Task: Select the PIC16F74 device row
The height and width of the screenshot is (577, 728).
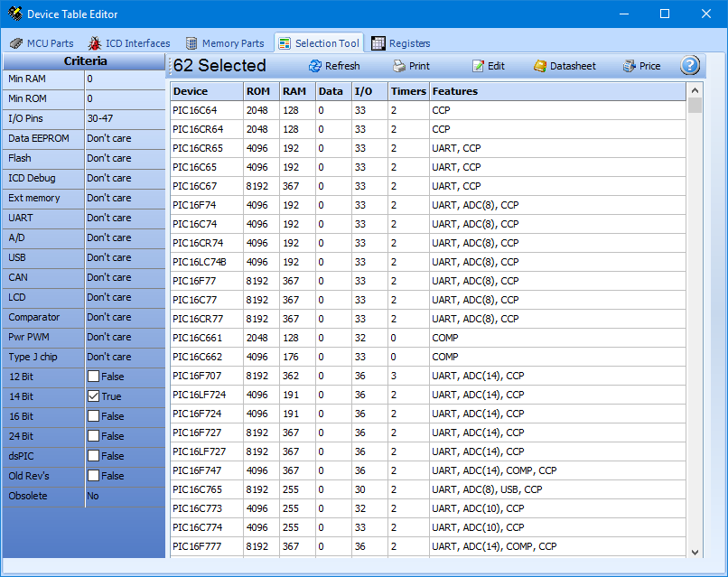Action: coord(428,205)
